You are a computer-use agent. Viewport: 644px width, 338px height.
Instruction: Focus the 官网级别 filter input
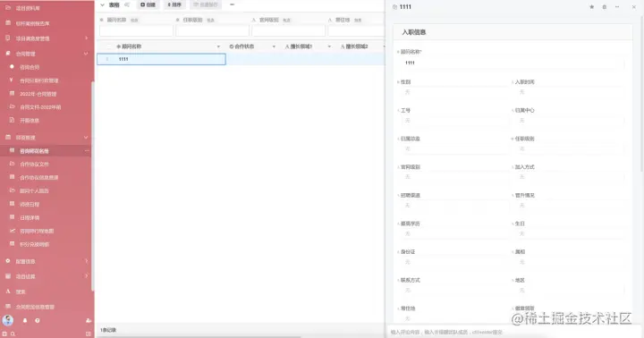click(x=288, y=30)
